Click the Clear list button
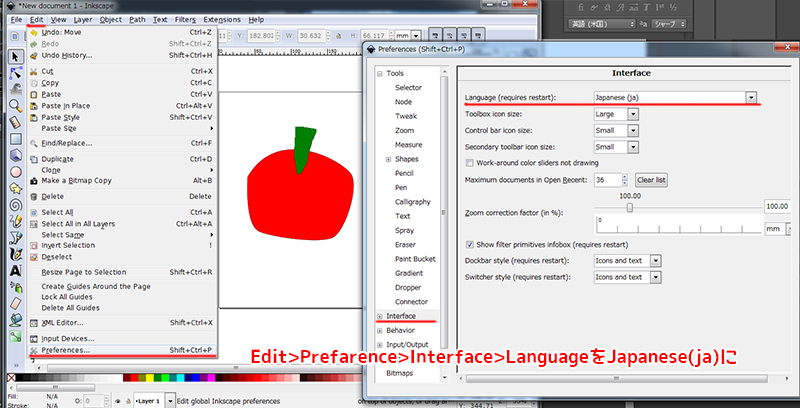 [652, 180]
